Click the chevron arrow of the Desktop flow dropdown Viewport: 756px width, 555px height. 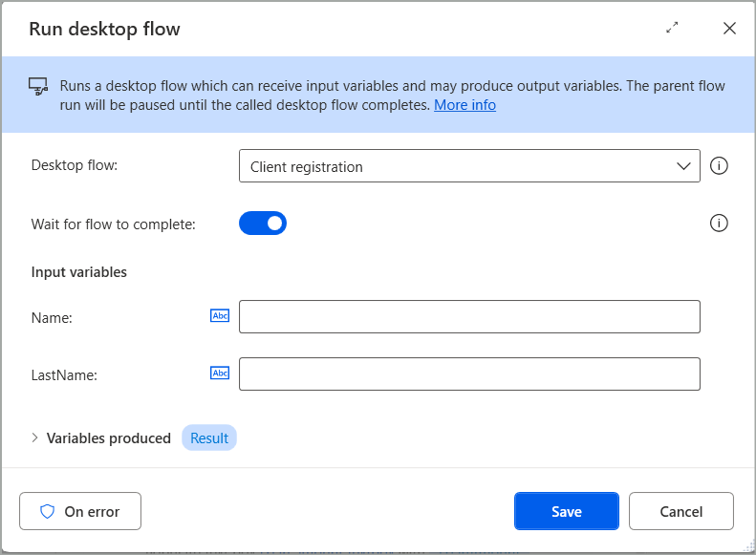[683, 166]
